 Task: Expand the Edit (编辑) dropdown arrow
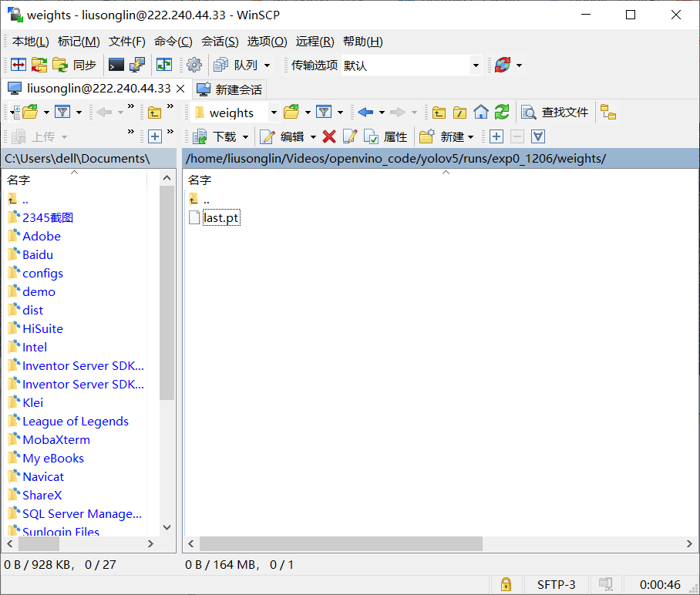[x=314, y=136]
